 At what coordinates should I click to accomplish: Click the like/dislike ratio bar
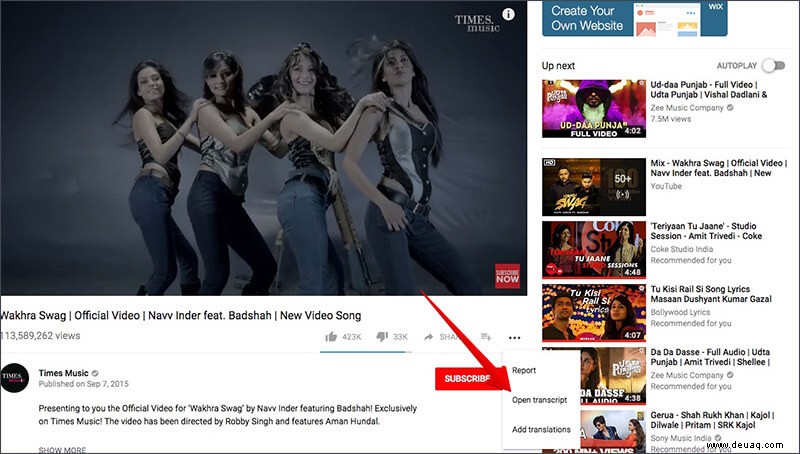(x=366, y=352)
